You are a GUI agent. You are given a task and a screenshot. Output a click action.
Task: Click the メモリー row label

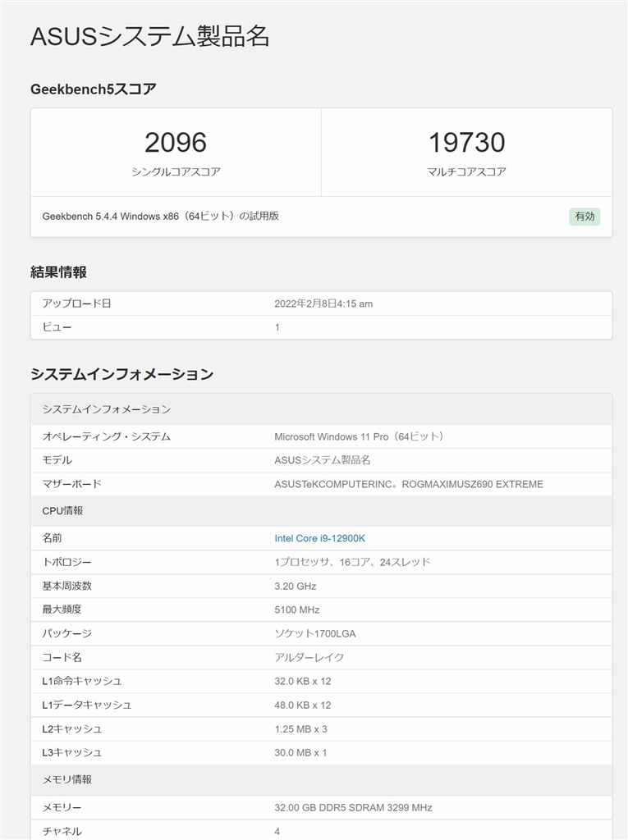click(x=62, y=807)
